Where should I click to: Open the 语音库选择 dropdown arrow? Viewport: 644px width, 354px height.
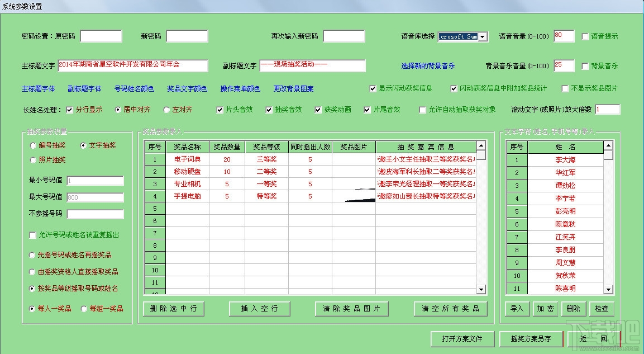coord(483,36)
